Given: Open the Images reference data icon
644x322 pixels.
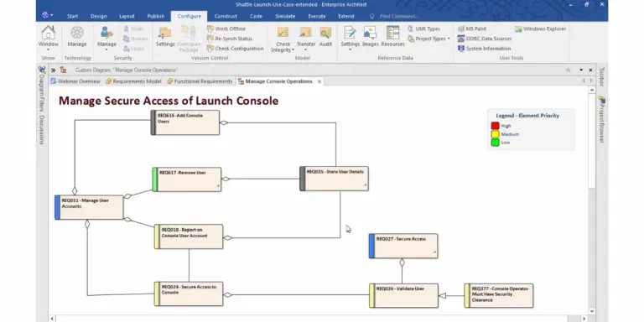Looking at the screenshot, I should 370,33.
